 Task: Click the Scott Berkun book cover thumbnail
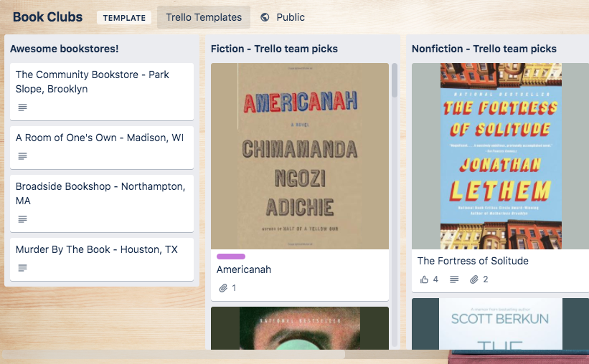coord(501,324)
